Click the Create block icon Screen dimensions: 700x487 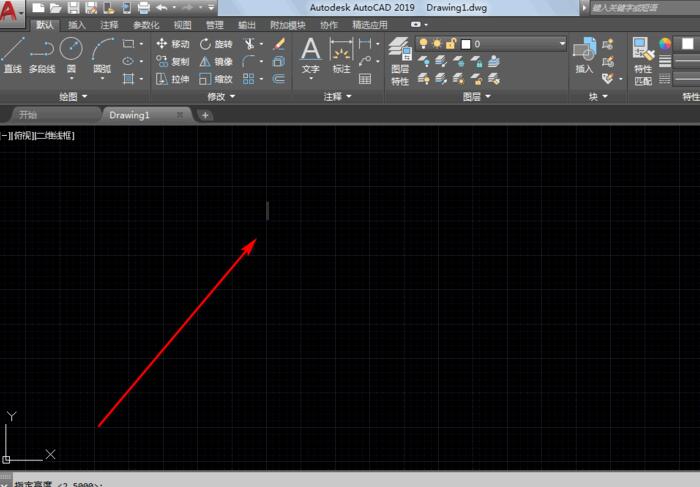tap(608, 44)
